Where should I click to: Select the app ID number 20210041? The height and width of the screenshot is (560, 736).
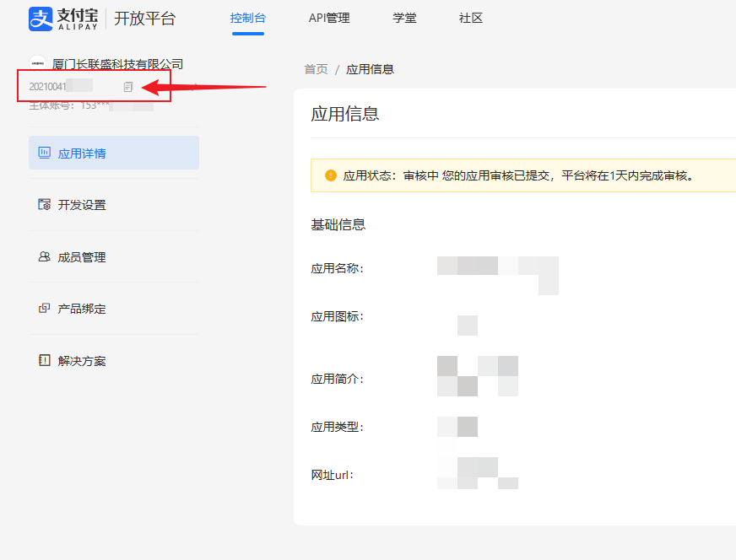pyautogui.click(x=49, y=86)
